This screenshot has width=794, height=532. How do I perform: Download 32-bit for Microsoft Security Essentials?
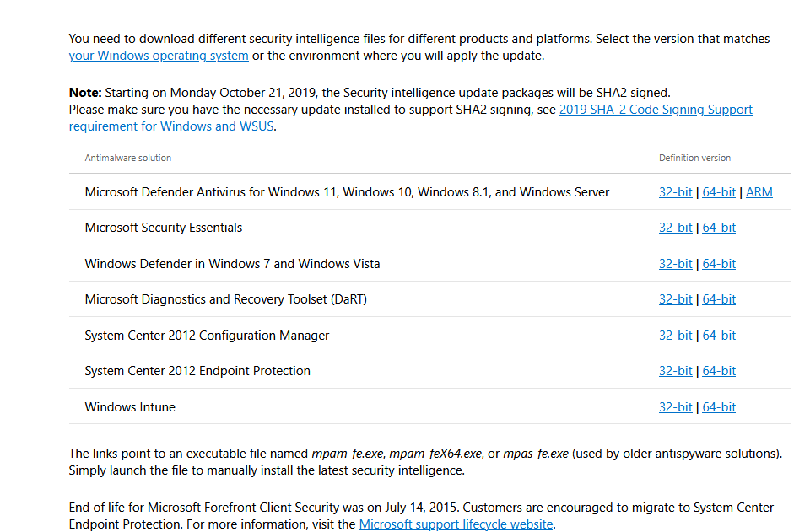point(675,228)
